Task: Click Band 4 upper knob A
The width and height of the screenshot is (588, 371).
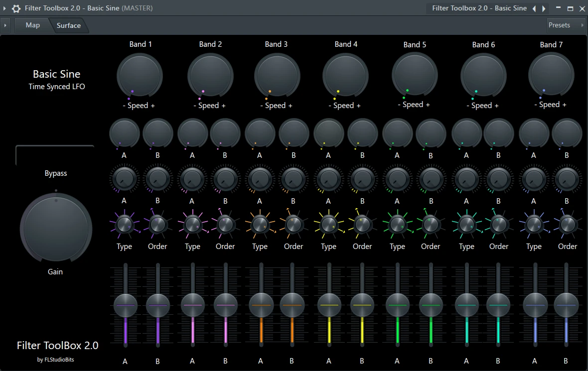Action: click(x=329, y=133)
